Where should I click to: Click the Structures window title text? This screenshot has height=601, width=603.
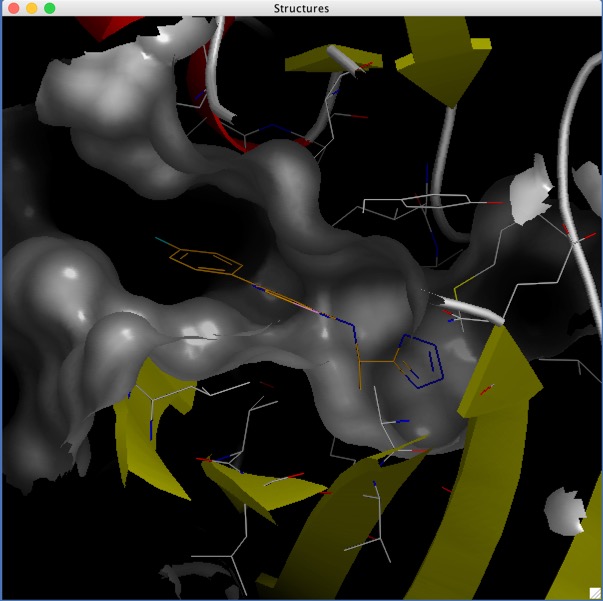click(x=301, y=8)
